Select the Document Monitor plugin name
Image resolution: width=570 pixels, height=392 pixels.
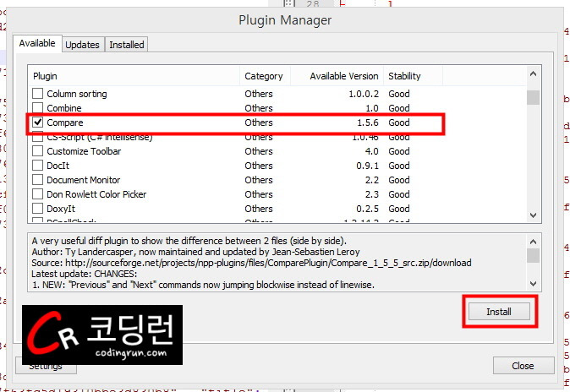84,180
